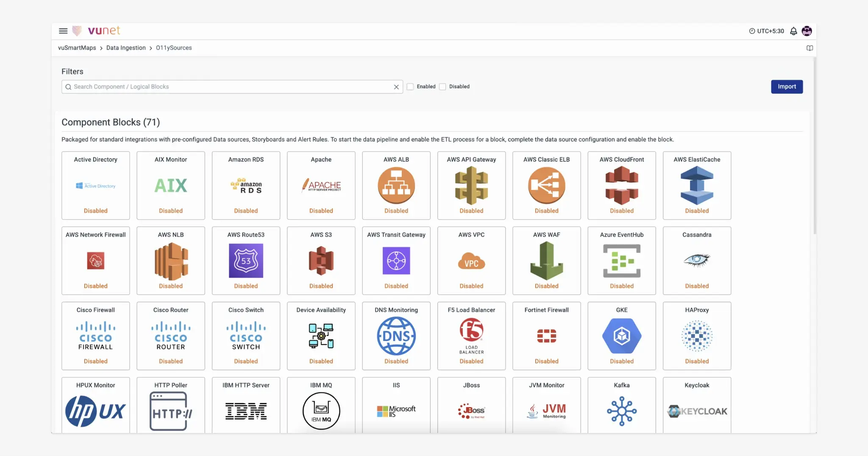This screenshot has width=868, height=456.
Task: Open the GKE hexagon icon
Action: click(622, 336)
